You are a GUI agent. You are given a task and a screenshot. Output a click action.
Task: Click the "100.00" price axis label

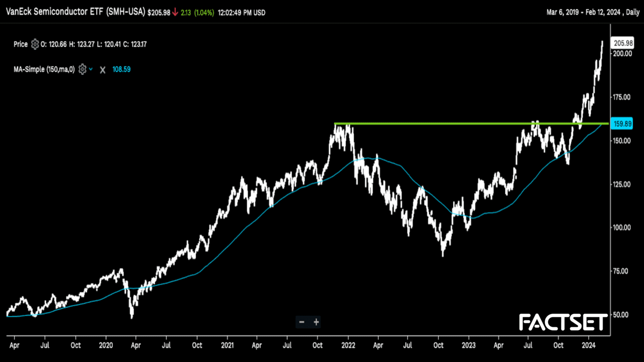pyautogui.click(x=623, y=228)
